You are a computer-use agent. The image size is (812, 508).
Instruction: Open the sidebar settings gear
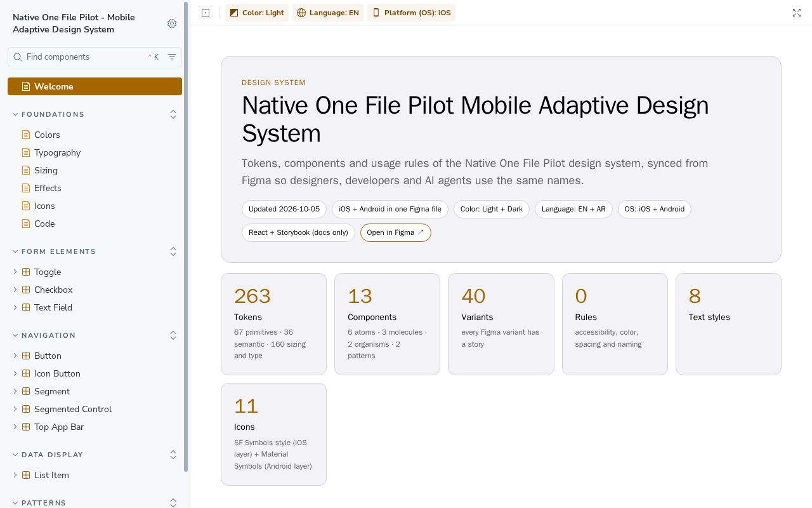click(x=172, y=23)
